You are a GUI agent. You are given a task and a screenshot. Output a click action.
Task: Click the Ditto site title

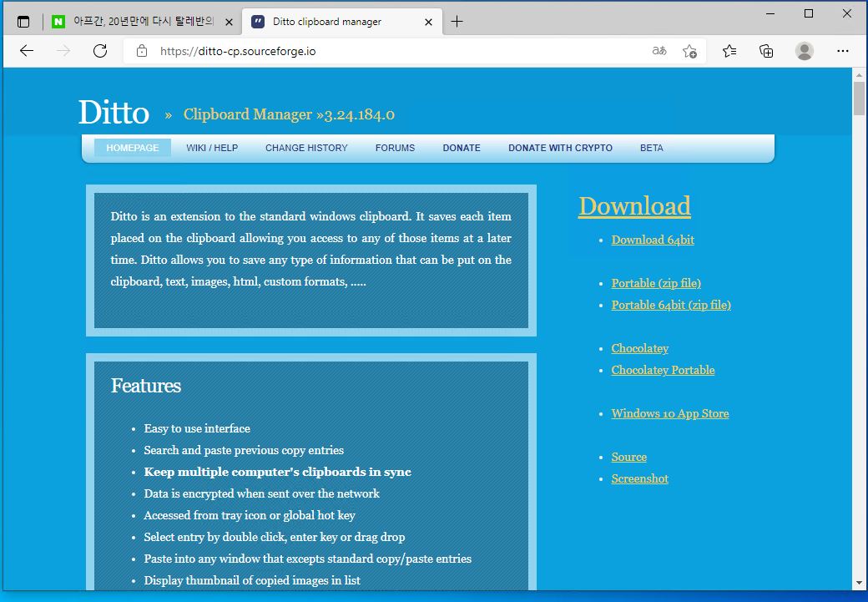tap(114, 113)
